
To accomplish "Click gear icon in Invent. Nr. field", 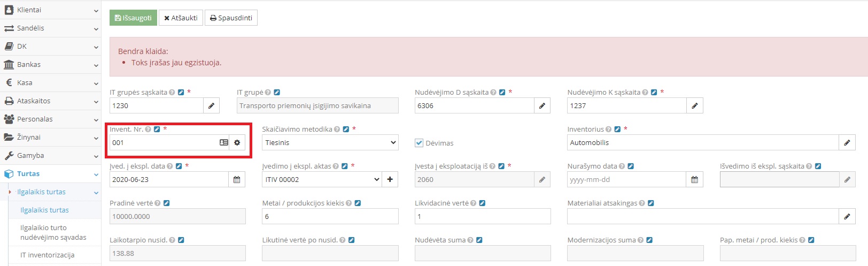I will click(237, 143).
